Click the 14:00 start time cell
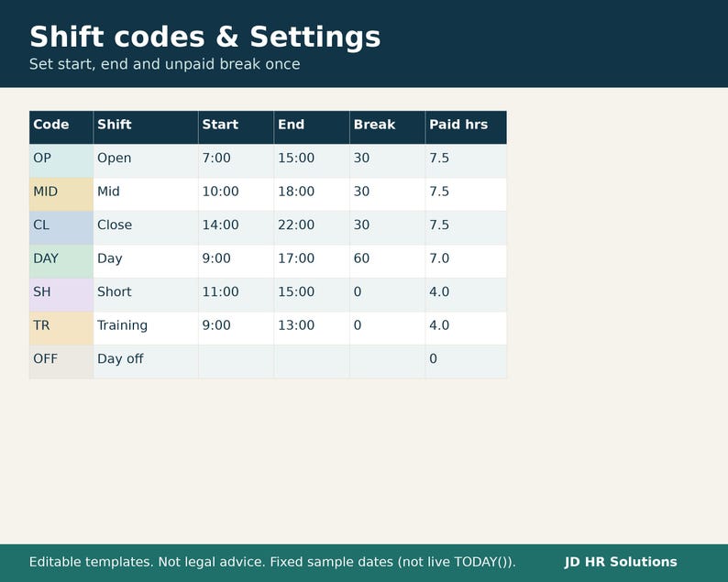 pos(236,227)
